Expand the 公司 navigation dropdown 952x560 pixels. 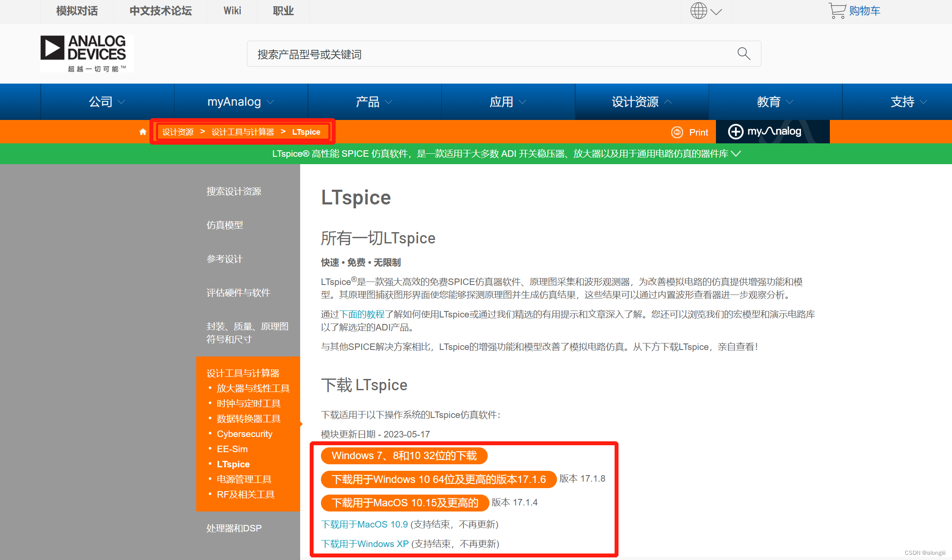[107, 102]
